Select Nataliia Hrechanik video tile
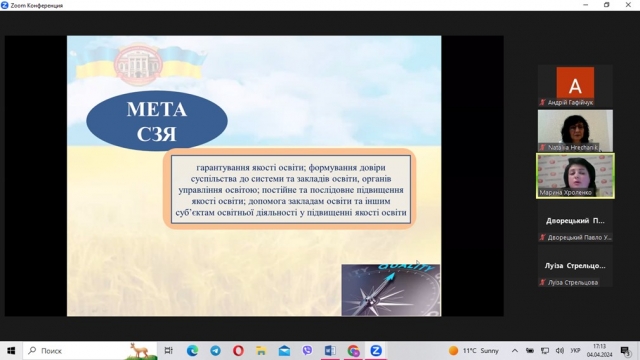640x360 pixels. coord(575,131)
